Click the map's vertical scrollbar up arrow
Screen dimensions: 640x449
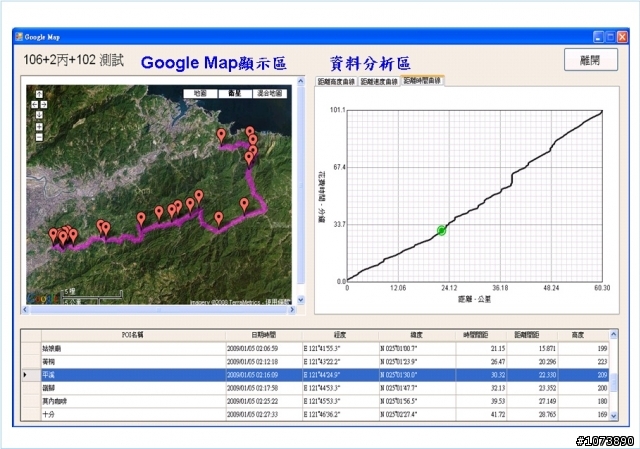pos(301,81)
